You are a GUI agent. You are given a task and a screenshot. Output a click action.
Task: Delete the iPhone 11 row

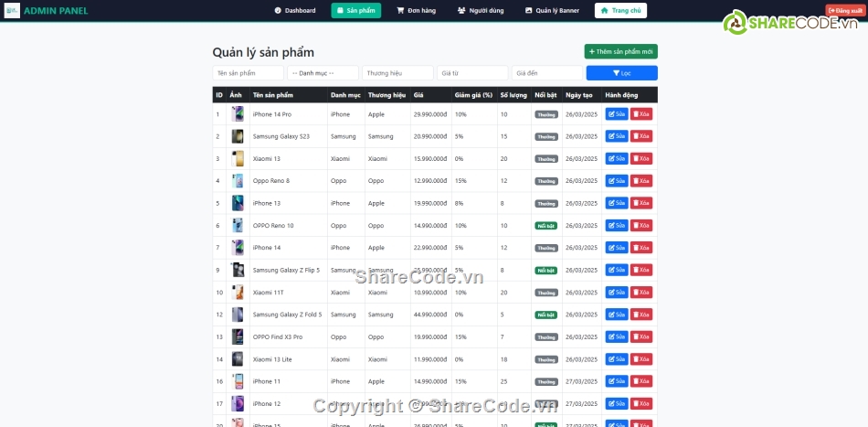641,381
